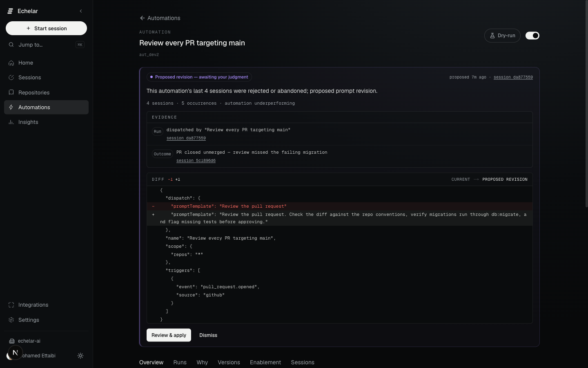Dismiss the proposed revision
Image resolution: width=588 pixels, height=368 pixels.
coord(208,335)
